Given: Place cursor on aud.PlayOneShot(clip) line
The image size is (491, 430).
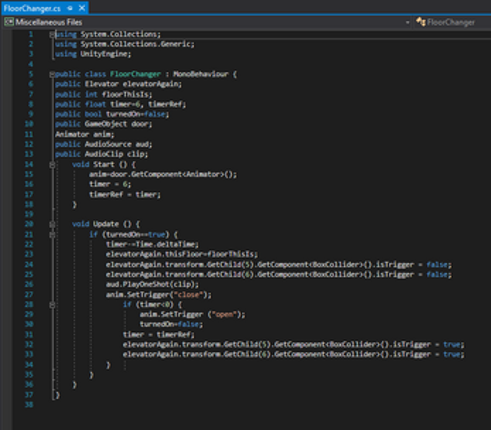Looking at the screenshot, I should pyautogui.click(x=152, y=284).
